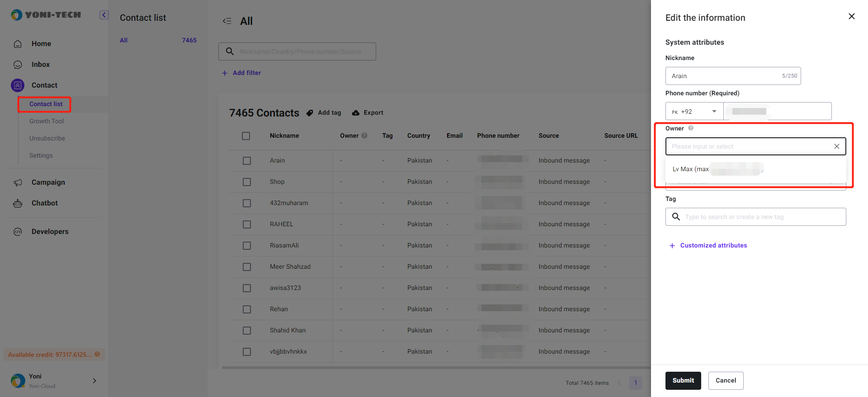
Task: Collapse the sidebar with the arrow icon
Action: [104, 15]
